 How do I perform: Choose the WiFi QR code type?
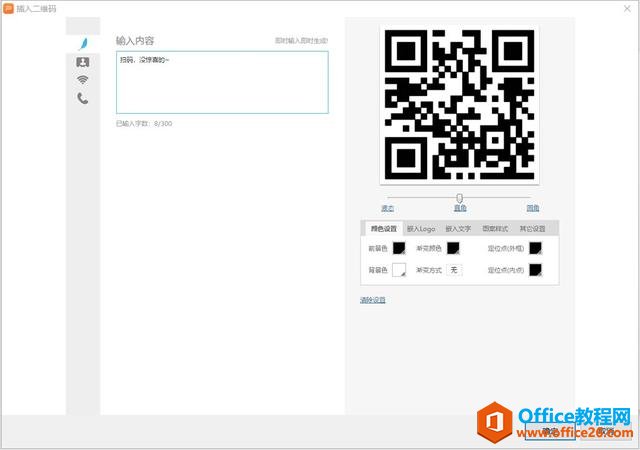pos(82,80)
